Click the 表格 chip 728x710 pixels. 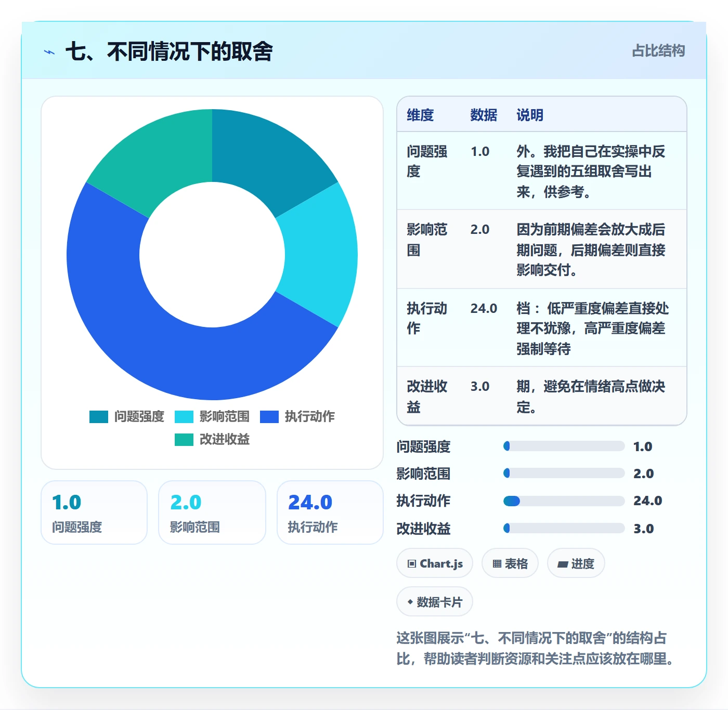(510, 563)
